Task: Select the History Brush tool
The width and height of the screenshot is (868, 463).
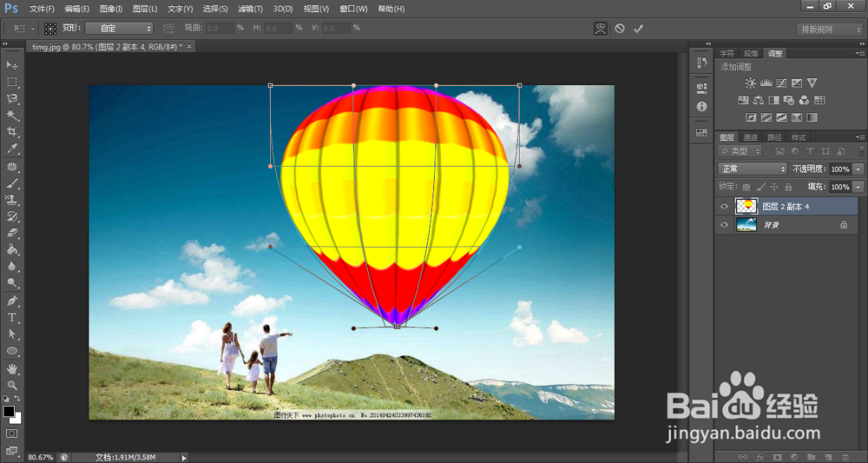Action: click(12, 216)
